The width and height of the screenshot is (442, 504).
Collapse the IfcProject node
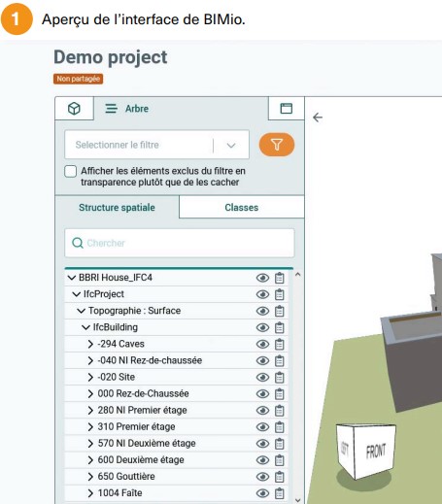pyautogui.click(x=77, y=294)
